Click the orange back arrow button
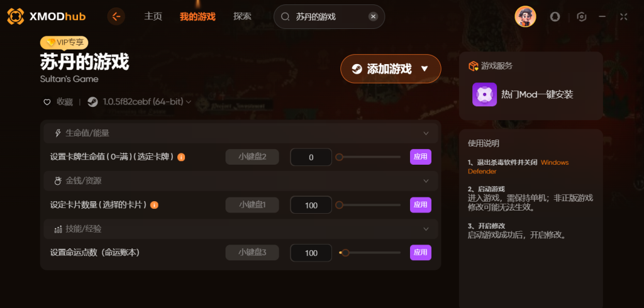Screen dimensions: 644x308 (x=116, y=16)
